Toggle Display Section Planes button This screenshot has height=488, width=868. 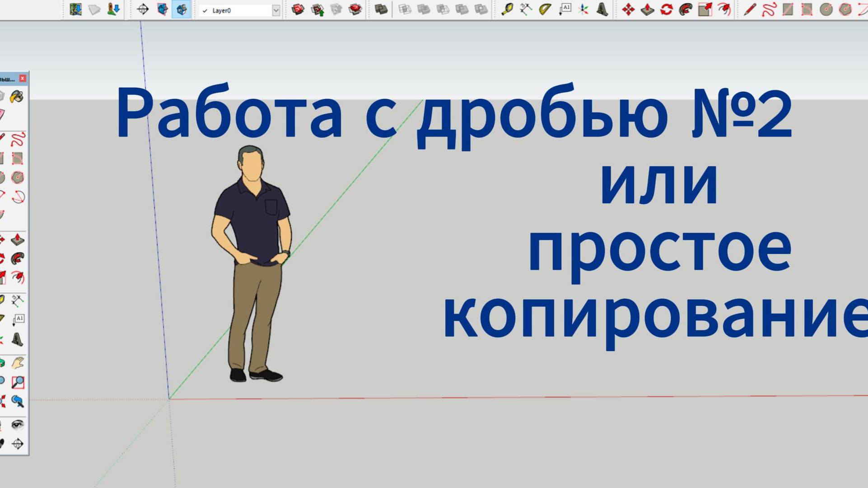click(x=163, y=9)
